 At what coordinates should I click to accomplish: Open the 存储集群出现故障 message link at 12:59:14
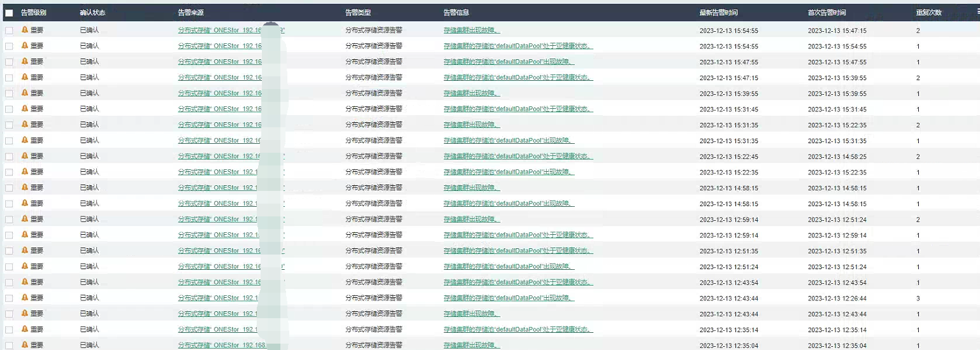(472, 219)
